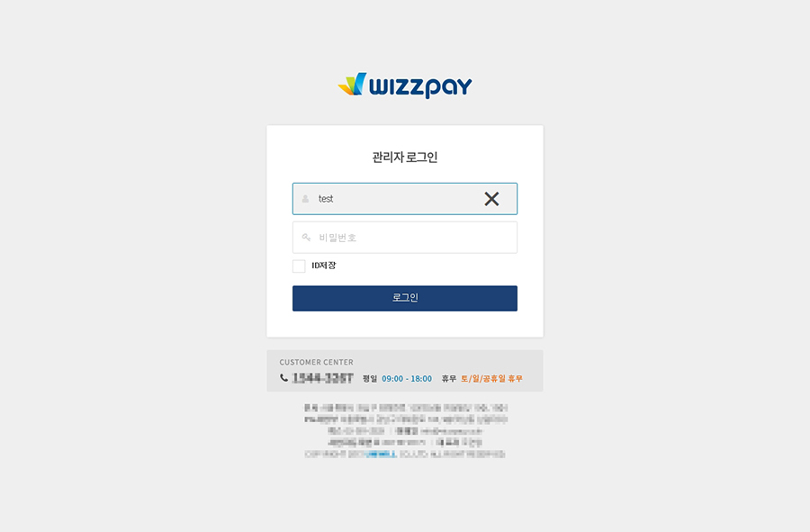Click the key icon in password field
The image size is (810, 532).
pos(306,238)
